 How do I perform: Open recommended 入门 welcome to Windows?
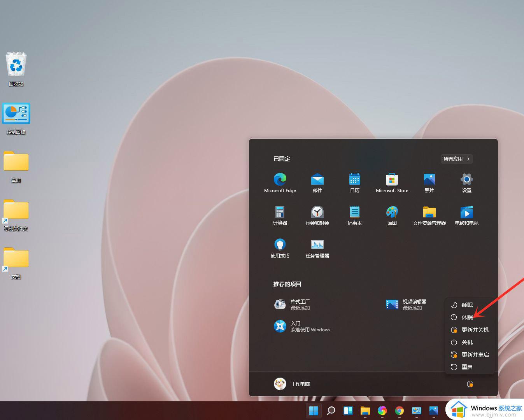click(302, 326)
